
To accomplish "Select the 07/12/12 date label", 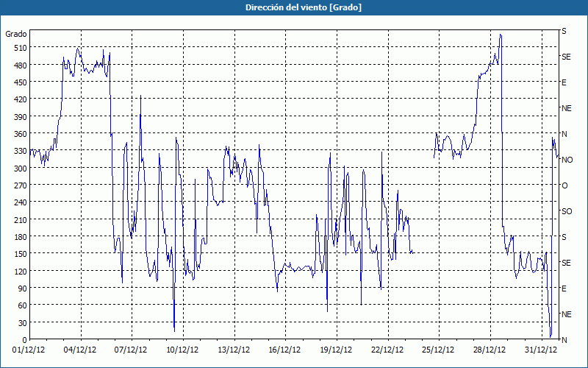I will click(x=131, y=350).
